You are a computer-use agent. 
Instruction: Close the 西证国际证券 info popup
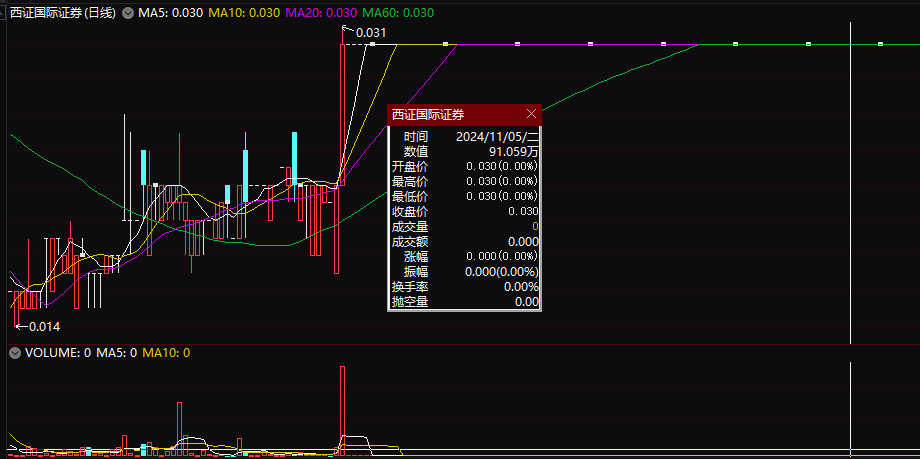(x=531, y=114)
